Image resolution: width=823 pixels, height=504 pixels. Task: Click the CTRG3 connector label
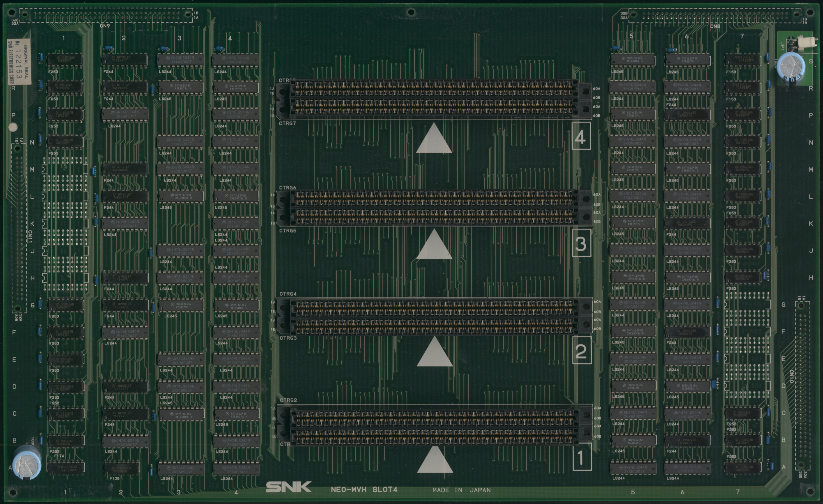point(288,338)
